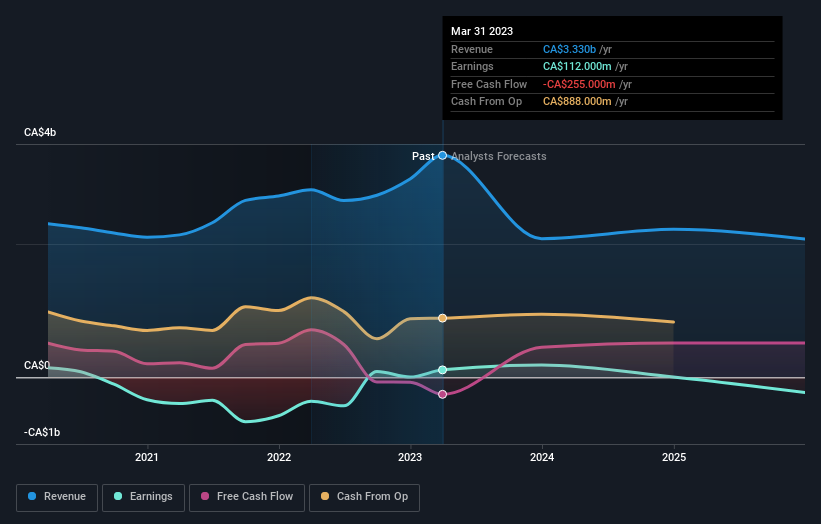Click the 2024 x-axis label

coord(542,457)
